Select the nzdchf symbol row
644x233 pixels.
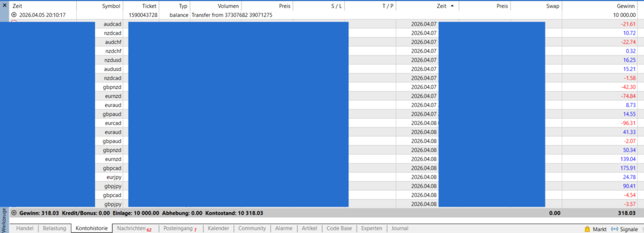113,51
